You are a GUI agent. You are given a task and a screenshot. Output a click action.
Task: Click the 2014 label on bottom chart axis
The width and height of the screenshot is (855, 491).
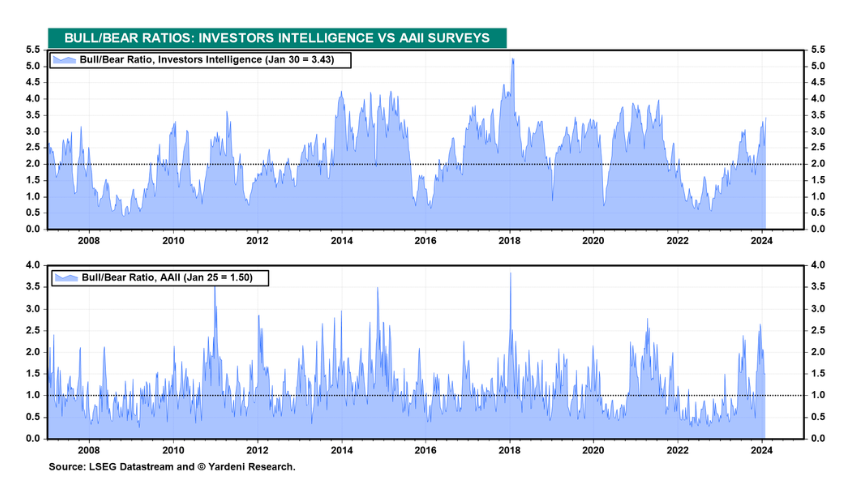click(341, 450)
